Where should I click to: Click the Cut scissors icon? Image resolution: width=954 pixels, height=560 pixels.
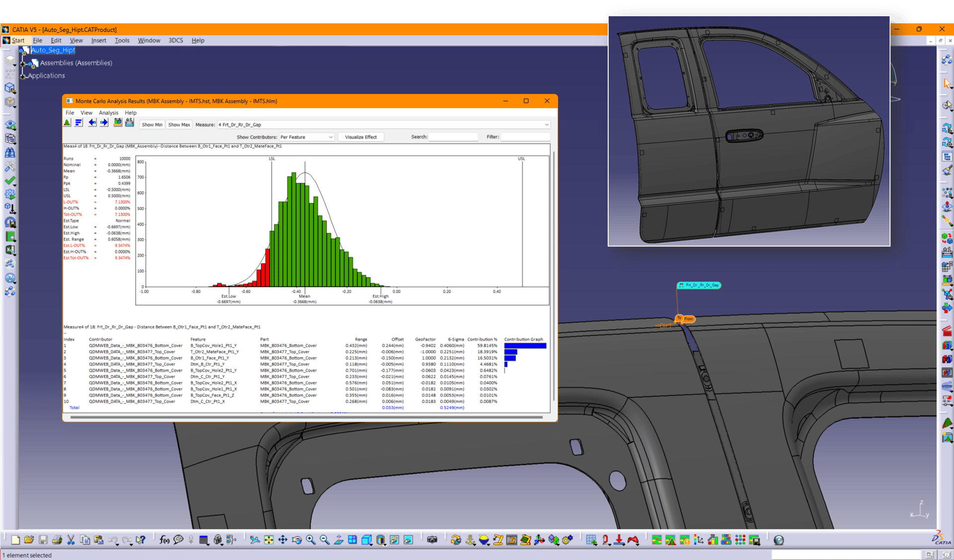71,540
